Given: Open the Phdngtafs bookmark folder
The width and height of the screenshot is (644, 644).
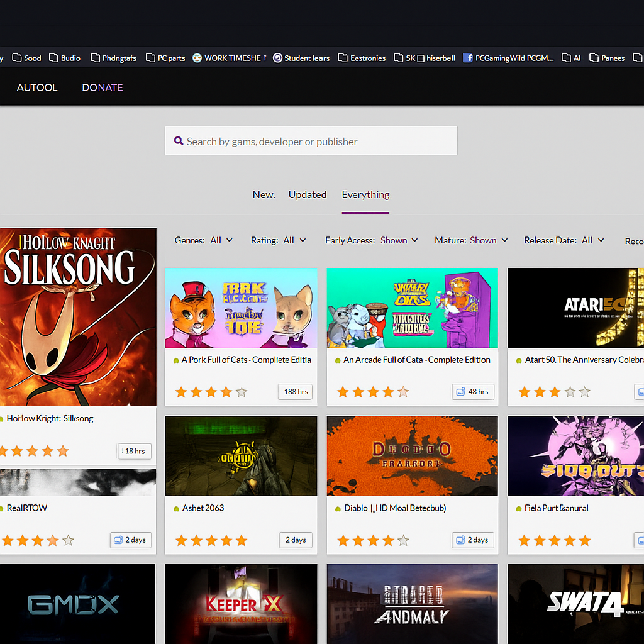Looking at the screenshot, I should tap(113, 58).
